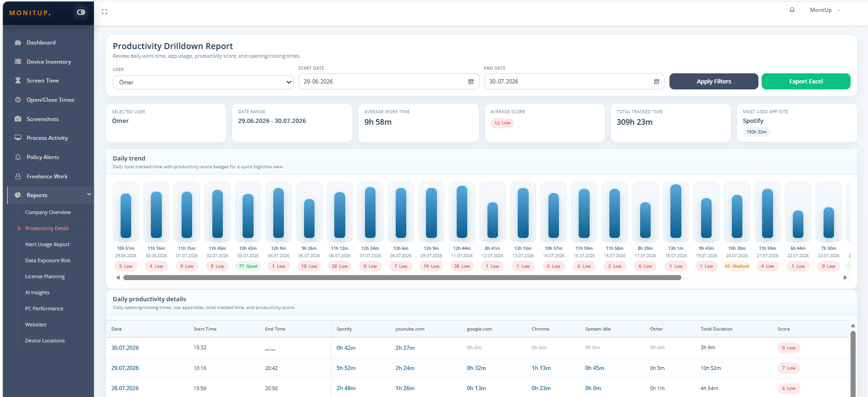The image size is (868, 397).
Task: Toggle the sidebar collapse switch
Action: tap(81, 12)
